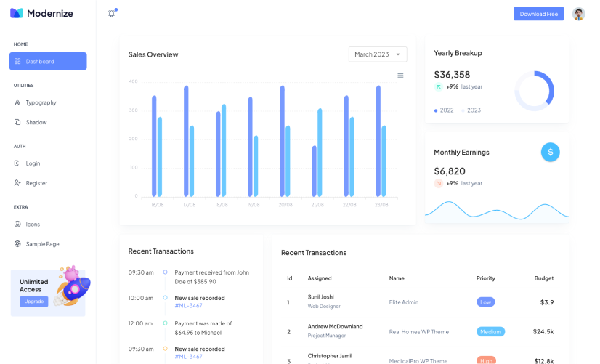The width and height of the screenshot is (600, 364).
Task: Toggle the 2023 legend series
Action: click(471, 110)
